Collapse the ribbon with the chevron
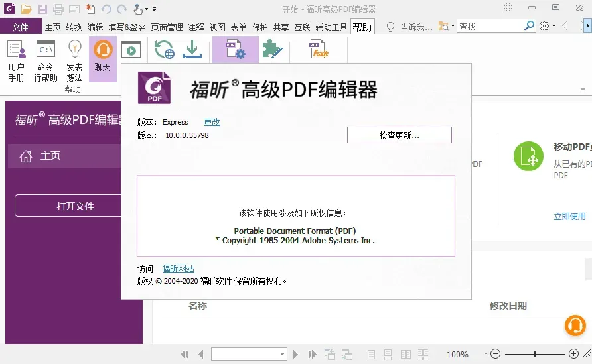Image resolution: width=592 pixels, height=364 pixels. coord(583,89)
